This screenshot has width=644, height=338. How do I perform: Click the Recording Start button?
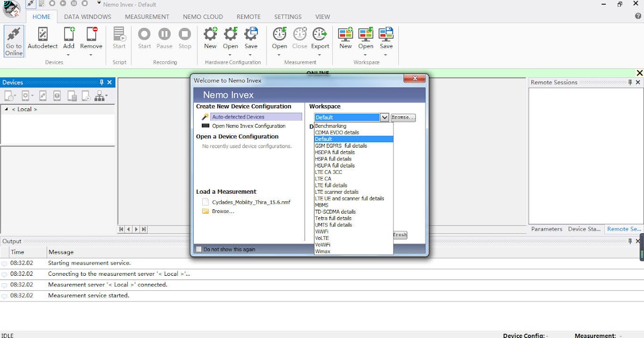(144, 39)
